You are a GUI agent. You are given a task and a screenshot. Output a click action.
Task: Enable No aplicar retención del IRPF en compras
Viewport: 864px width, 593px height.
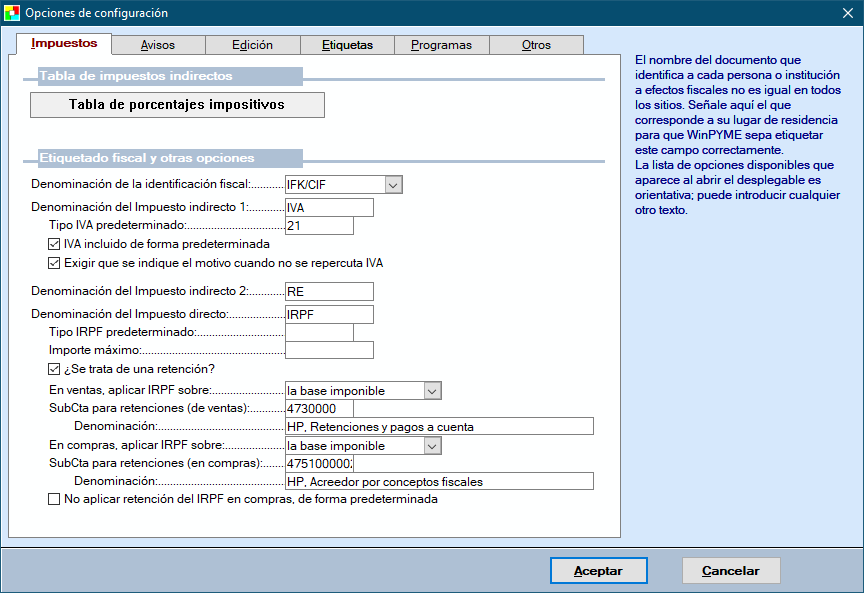(x=54, y=499)
